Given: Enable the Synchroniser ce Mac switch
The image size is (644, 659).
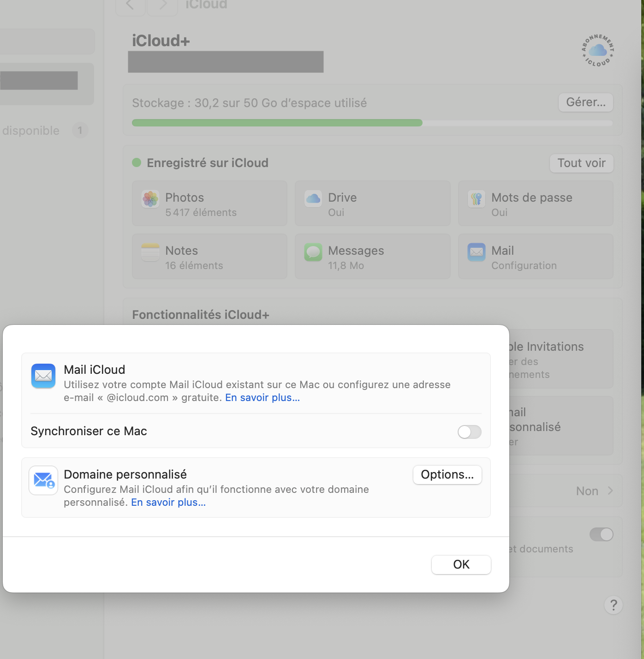Looking at the screenshot, I should coord(470,431).
